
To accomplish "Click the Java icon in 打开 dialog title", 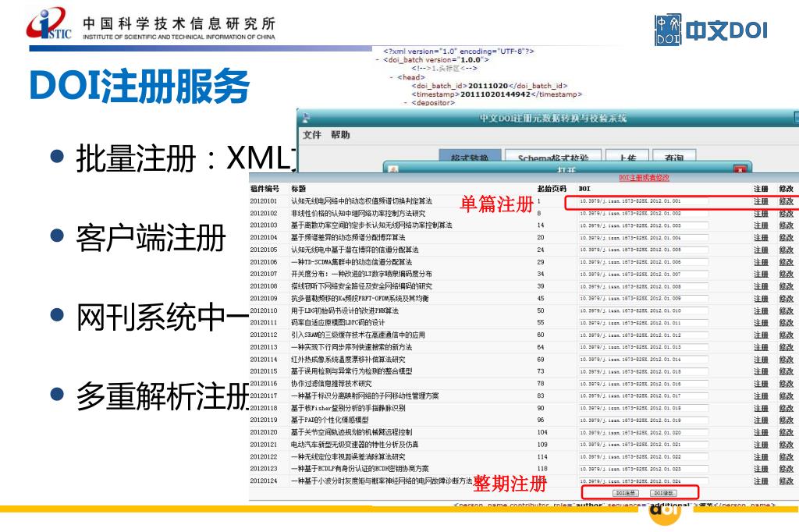I will pyautogui.click(x=393, y=169).
